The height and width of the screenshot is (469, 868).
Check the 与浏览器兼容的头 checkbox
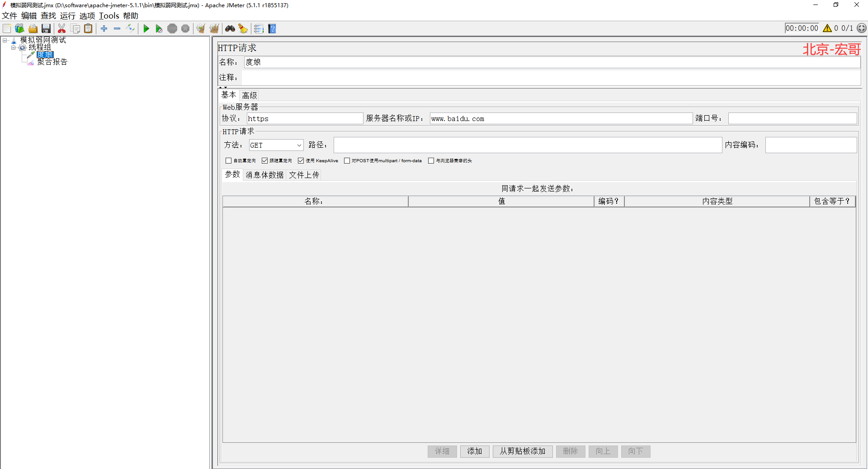(431, 160)
